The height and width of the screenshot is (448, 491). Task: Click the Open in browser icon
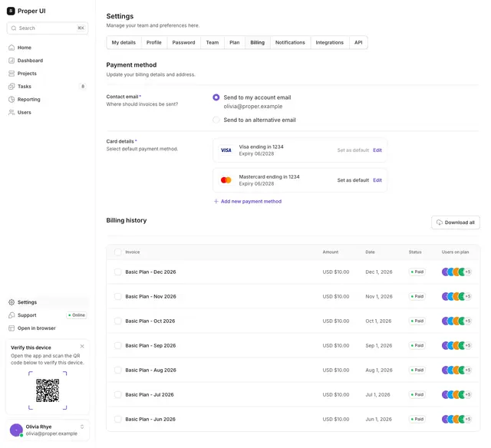(12, 328)
